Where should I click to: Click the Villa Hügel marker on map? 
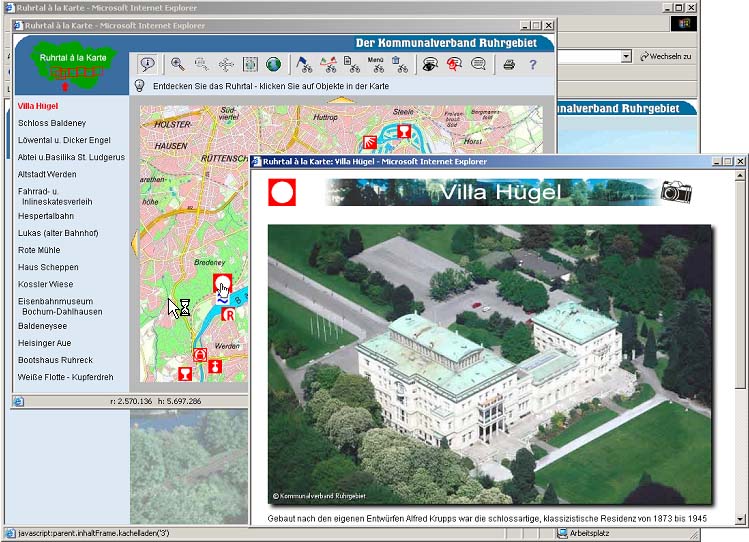pyautogui.click(x=222, y=283)
